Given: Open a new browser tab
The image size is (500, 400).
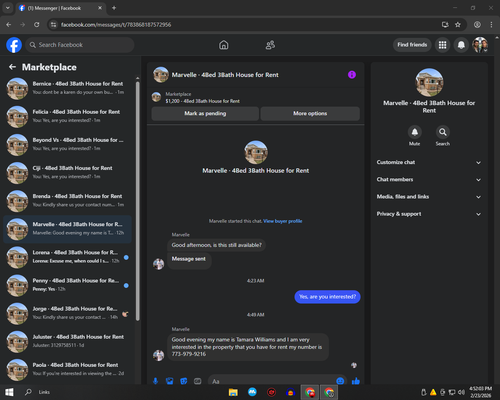Looking at the screenshot, I should [x=114, y=8].
